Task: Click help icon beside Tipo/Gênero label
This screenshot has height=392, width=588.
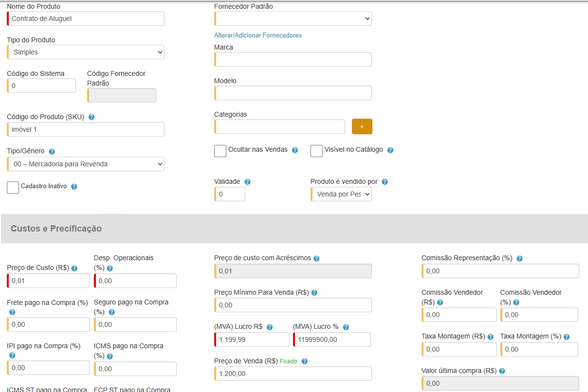Action: (x=52, y=152)
